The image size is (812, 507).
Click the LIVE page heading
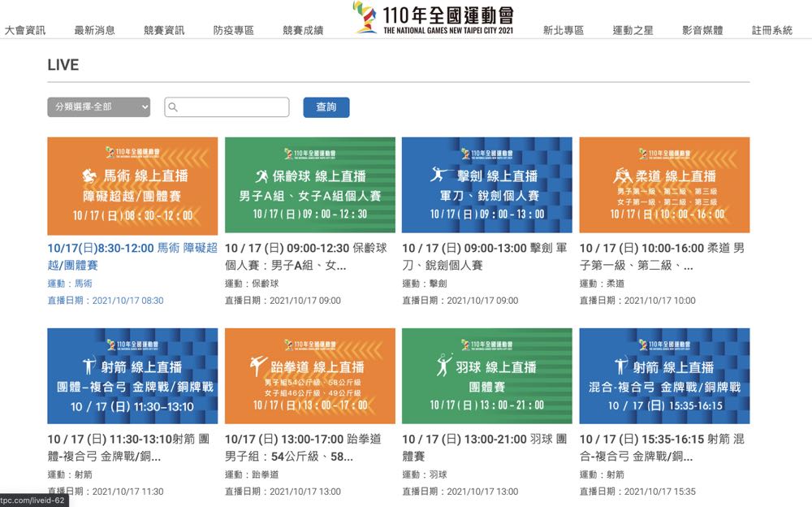(x=63, y=65)
